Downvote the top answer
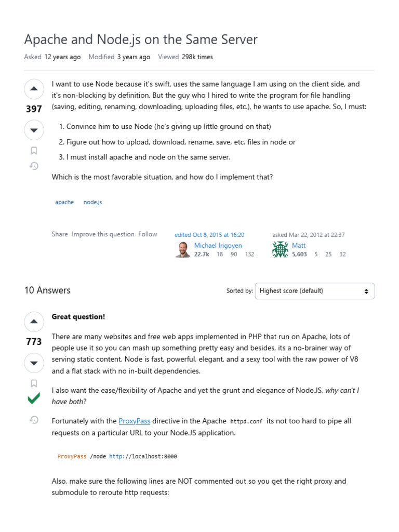Screen dimensions: 399x532 coord(34,363)
